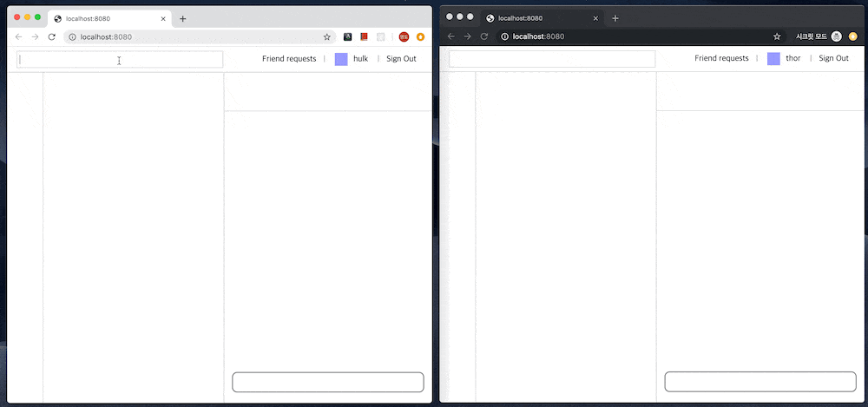This screenshot has width=868, height=407.
Task: Click thor's purple avatar square
Action: [x=773, y=59]
